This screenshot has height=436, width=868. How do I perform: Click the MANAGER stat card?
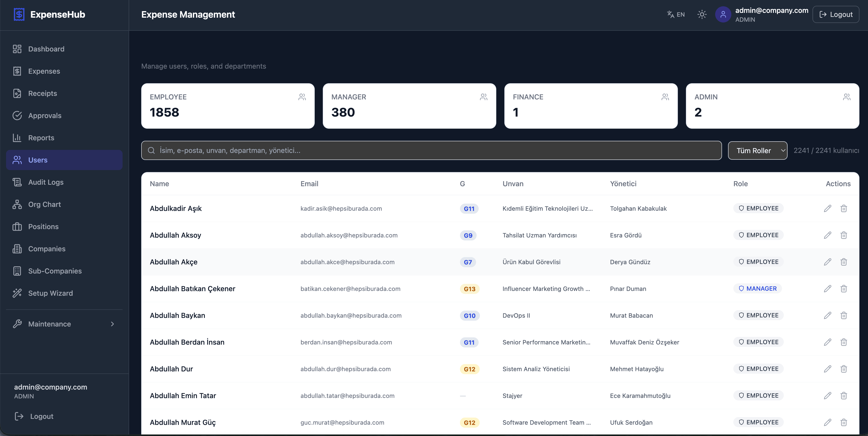click(x=409, y=106)
